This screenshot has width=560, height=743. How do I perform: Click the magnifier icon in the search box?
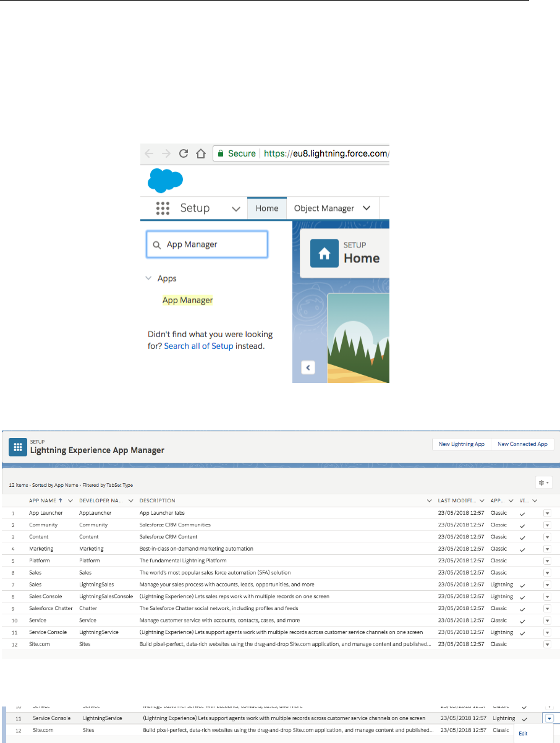[x=157, y=244]
